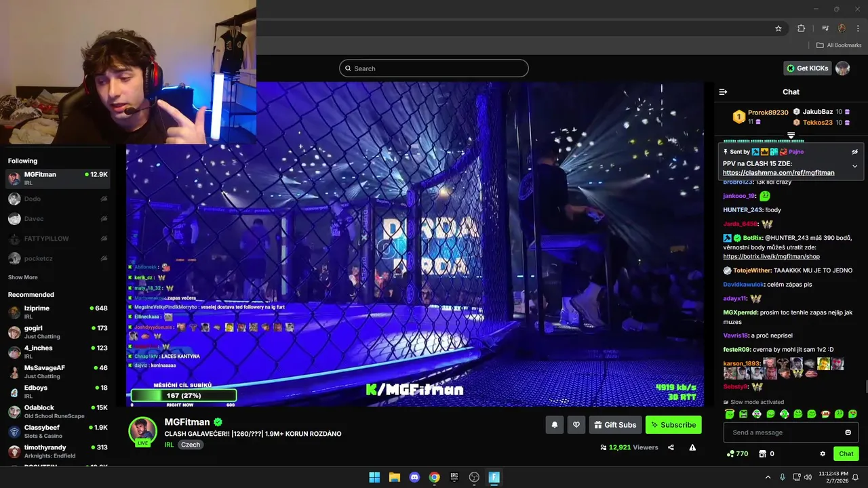Collapse the chat panel with the arrow icon
The width and height of the screenshot is (868, 488).
(723, 91)
